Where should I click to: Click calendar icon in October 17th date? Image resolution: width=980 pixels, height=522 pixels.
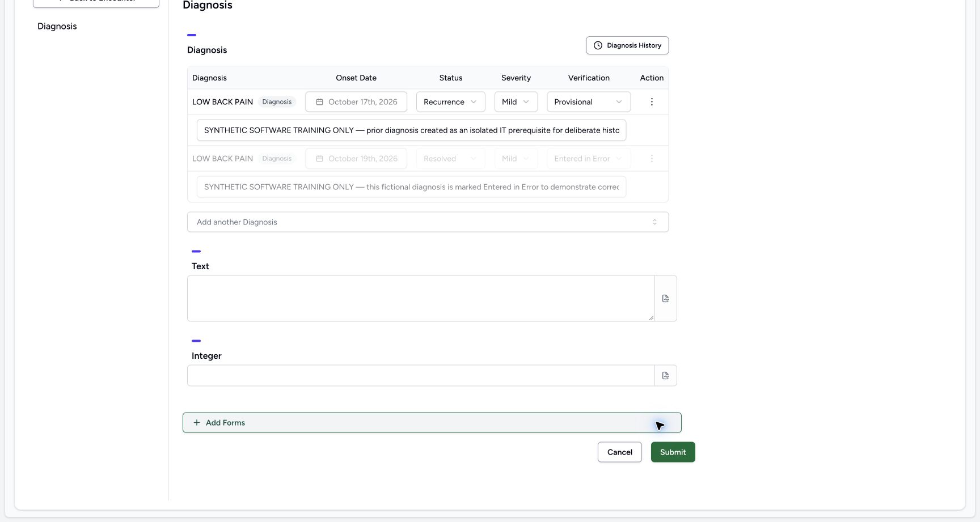point(319,102)
